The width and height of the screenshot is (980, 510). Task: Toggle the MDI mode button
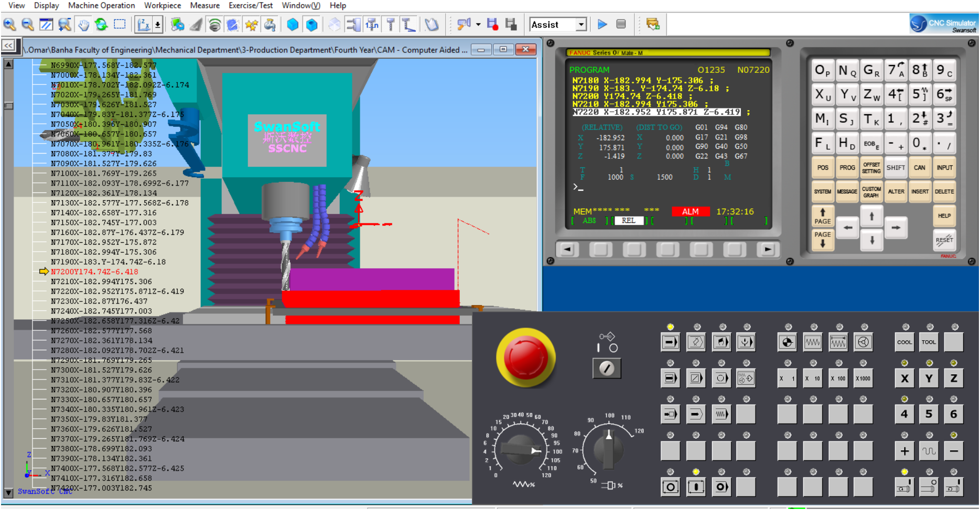point(721,342)
